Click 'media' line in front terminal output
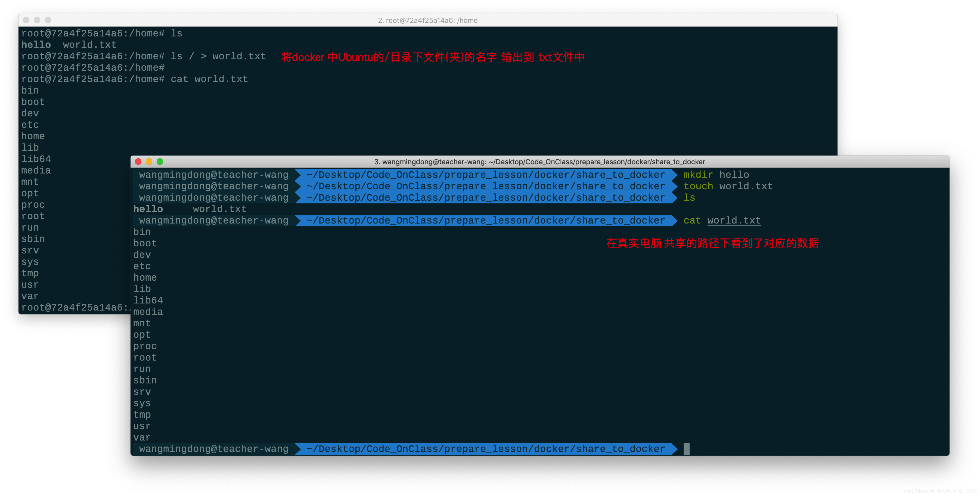 148,312
